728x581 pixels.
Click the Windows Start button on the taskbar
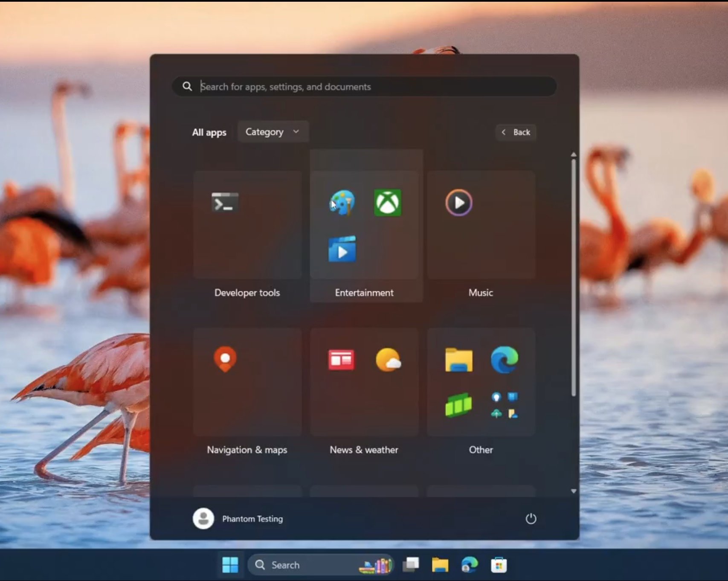230,565
